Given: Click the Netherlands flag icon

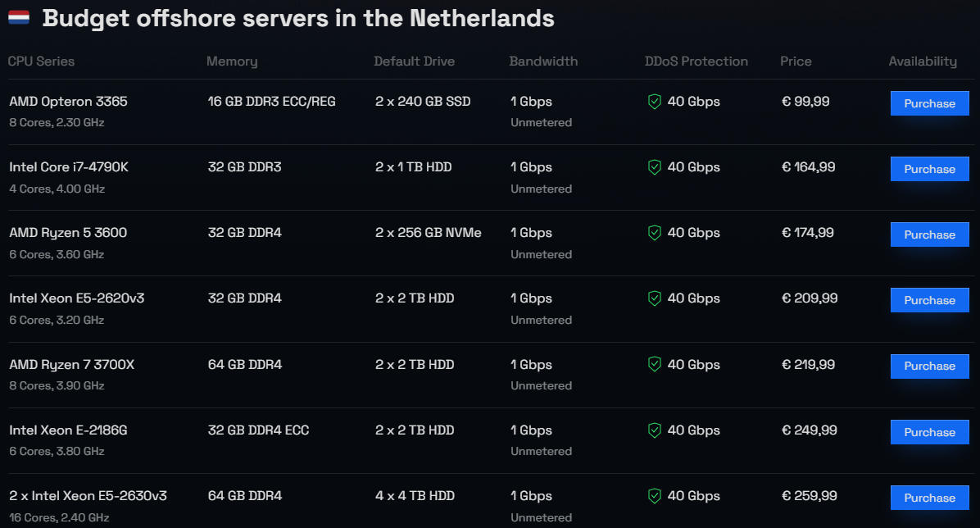Looking at the screenshot, I should [x=19, y=17].
